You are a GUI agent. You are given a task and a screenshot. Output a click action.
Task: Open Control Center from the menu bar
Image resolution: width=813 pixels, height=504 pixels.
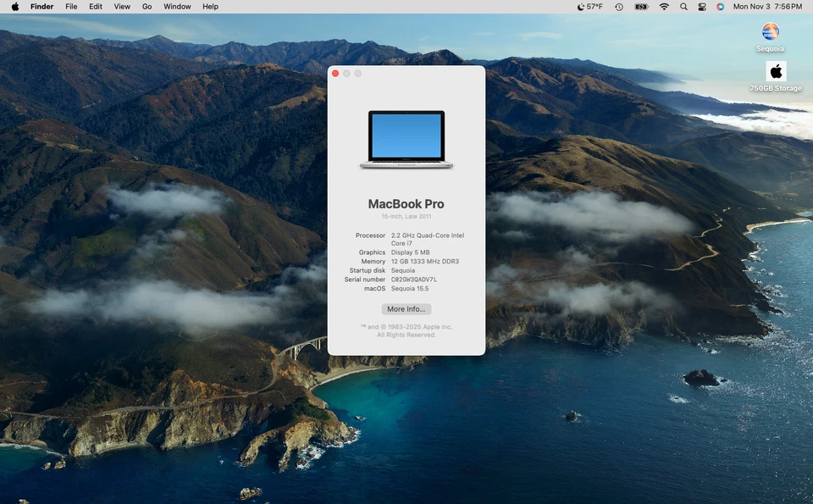click(702, 7)
